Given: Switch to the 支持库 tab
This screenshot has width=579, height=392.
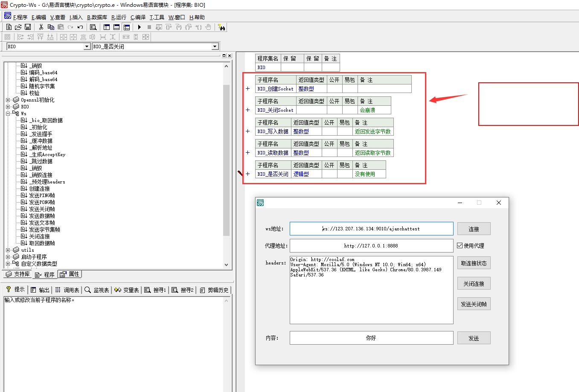Looking at the screenshot, I should [x=17, y=274].
